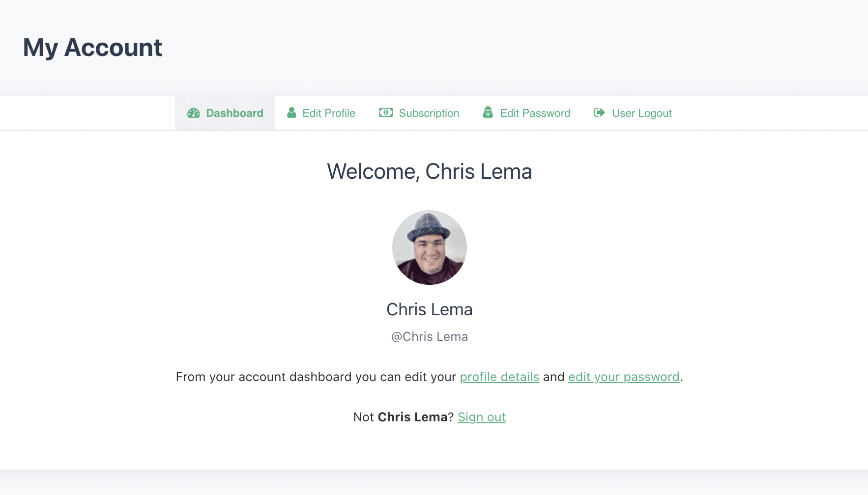Click the My Account page title
868x495 pixels.
[x=92, y=47]
